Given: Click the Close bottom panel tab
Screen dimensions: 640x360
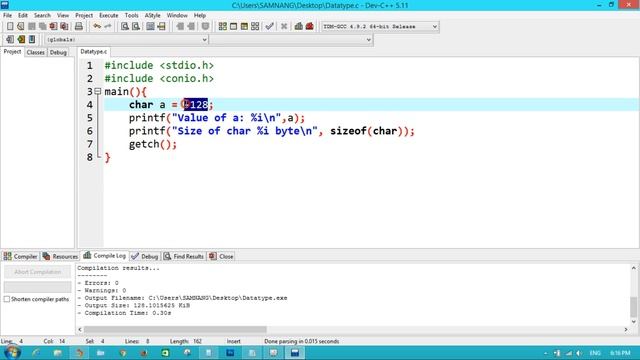Looking at the screenshot, I should click(x=221, y=256).
